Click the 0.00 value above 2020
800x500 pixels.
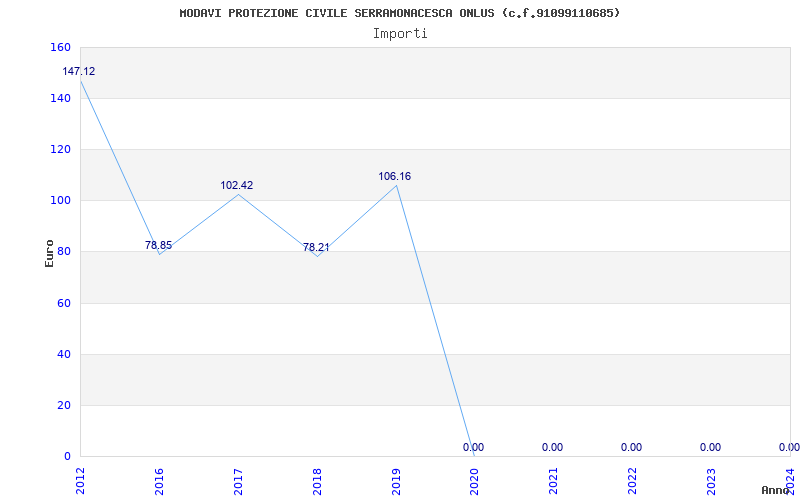(473, 447)
